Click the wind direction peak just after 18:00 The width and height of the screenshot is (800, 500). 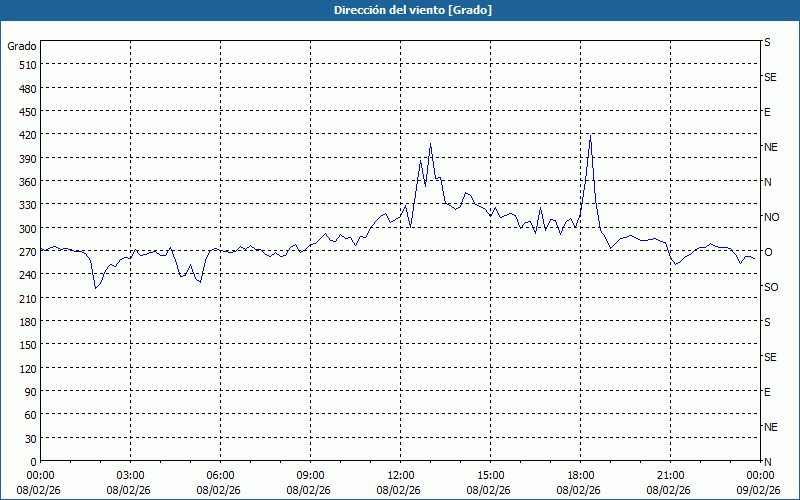(x=591, y=135)
